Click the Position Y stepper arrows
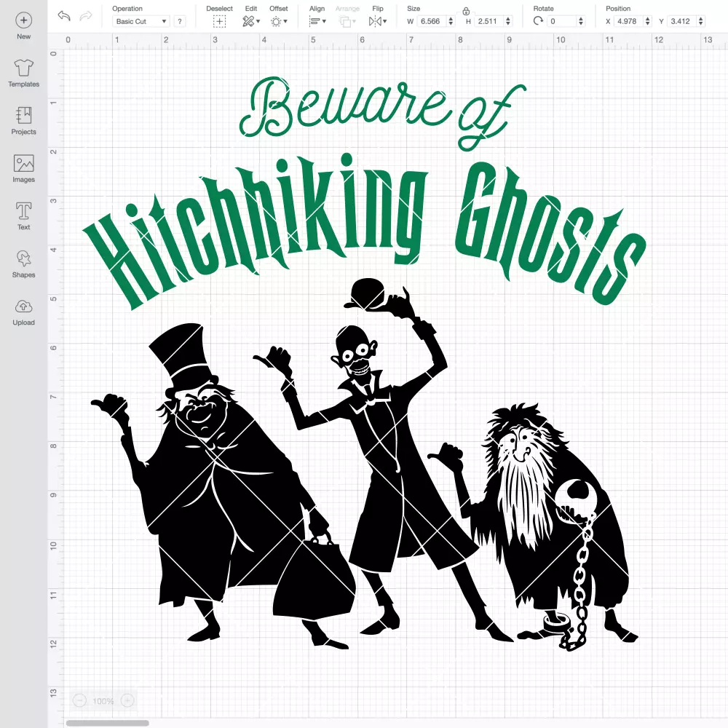This screenshot has width=728, height=728. pos(701,21)
